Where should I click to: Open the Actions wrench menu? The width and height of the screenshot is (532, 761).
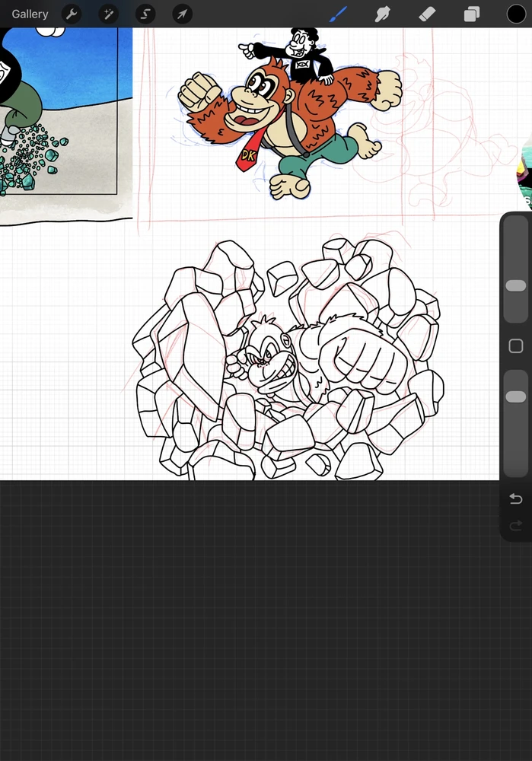72,14
